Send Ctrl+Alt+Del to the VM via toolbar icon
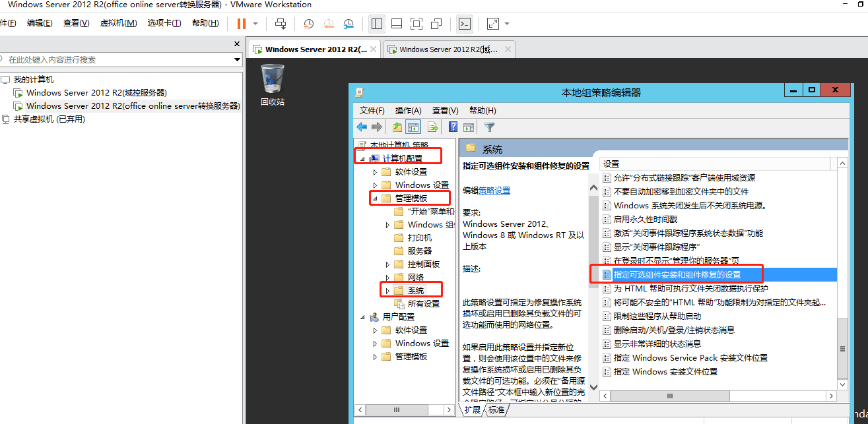This screenshot has width=868, height=424. pos(281,24)
